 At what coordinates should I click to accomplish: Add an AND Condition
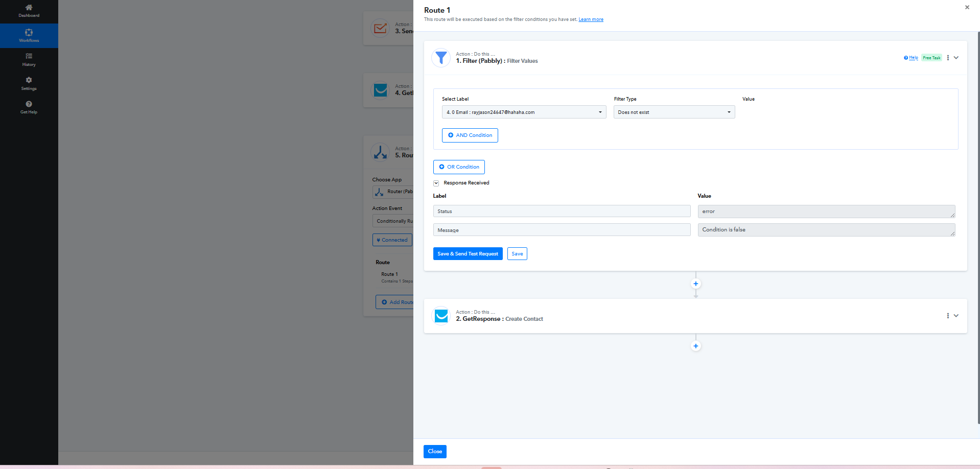pos(470,135)
